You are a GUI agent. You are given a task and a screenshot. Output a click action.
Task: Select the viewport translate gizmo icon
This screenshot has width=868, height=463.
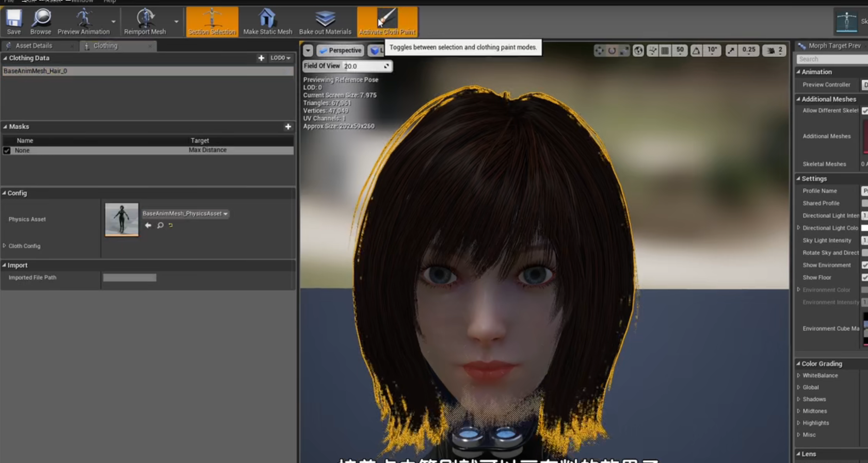click(599, 50)
